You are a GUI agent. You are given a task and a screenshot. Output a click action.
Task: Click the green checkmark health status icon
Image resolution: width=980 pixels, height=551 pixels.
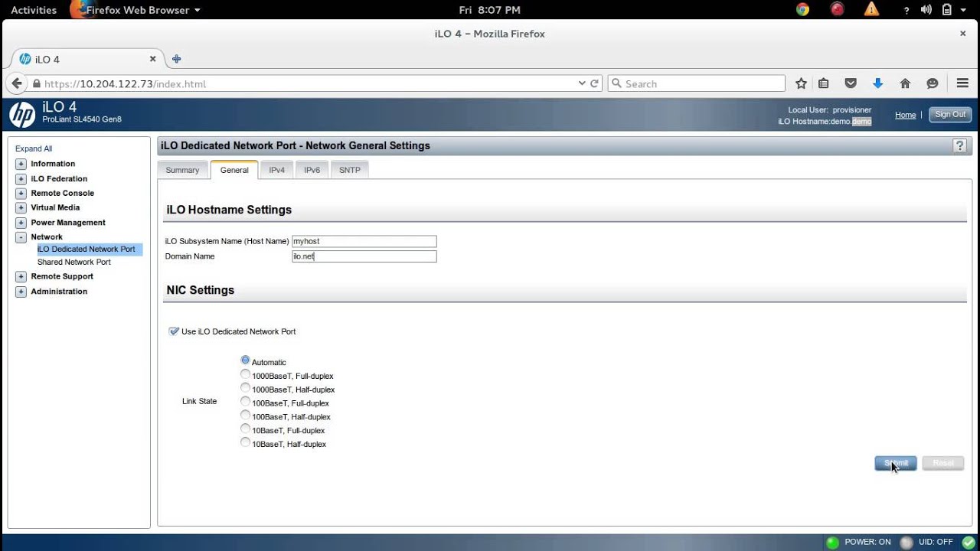point(968,542)
